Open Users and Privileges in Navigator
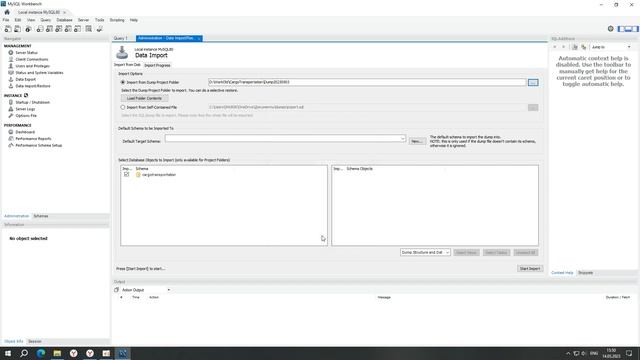The image size is (640, 360). tap(33, 66)
